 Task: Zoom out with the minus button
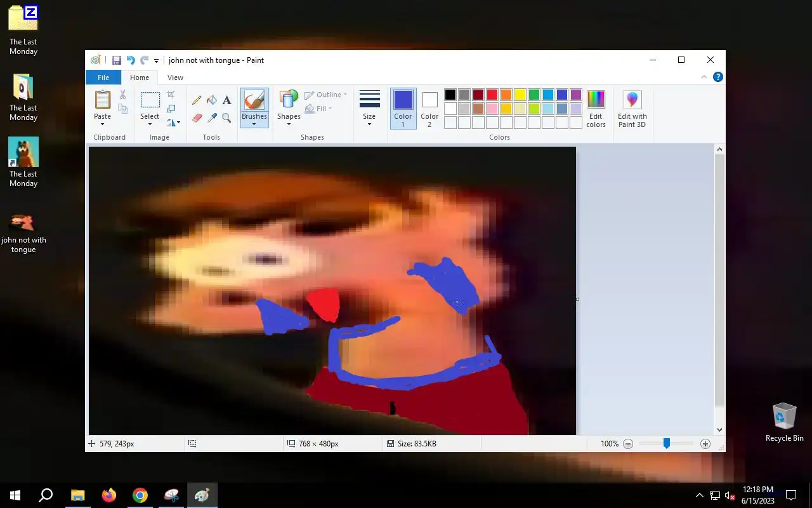(x=628, y=444)
